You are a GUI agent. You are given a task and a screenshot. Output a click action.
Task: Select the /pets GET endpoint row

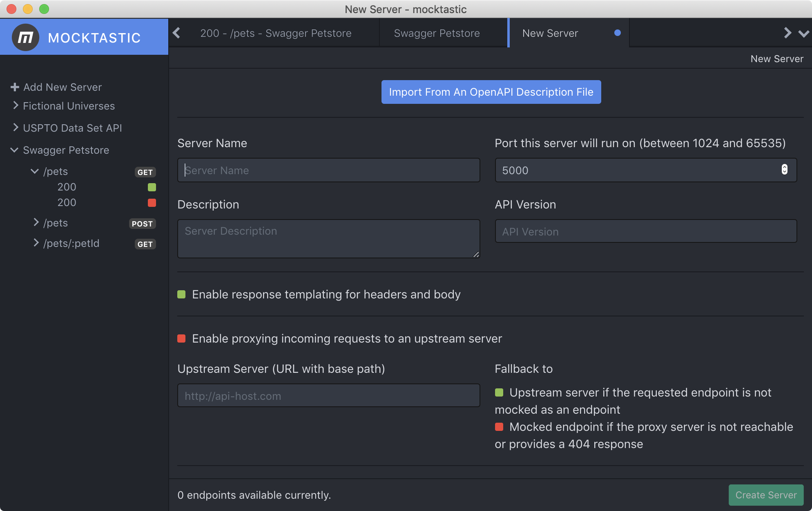click(93, 171)
